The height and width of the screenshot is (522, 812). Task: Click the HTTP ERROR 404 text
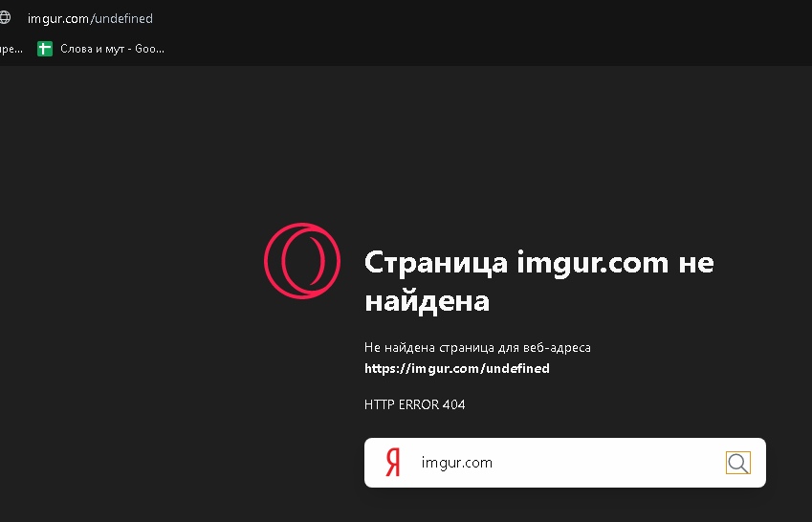pos(415,404)
